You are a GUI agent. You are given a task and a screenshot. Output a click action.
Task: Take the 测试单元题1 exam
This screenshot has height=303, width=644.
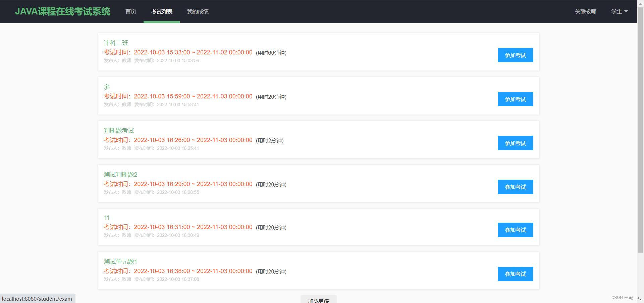tap(515, 274)
